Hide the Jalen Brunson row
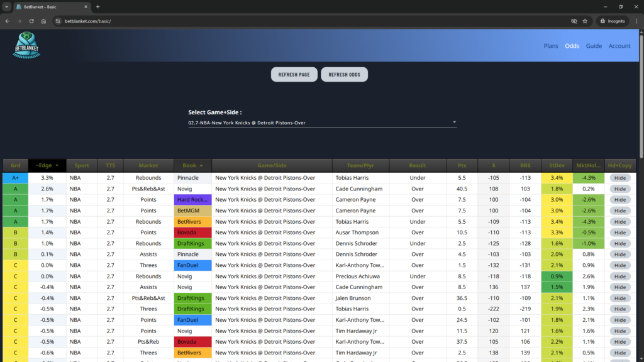 [x=619, y=298]
